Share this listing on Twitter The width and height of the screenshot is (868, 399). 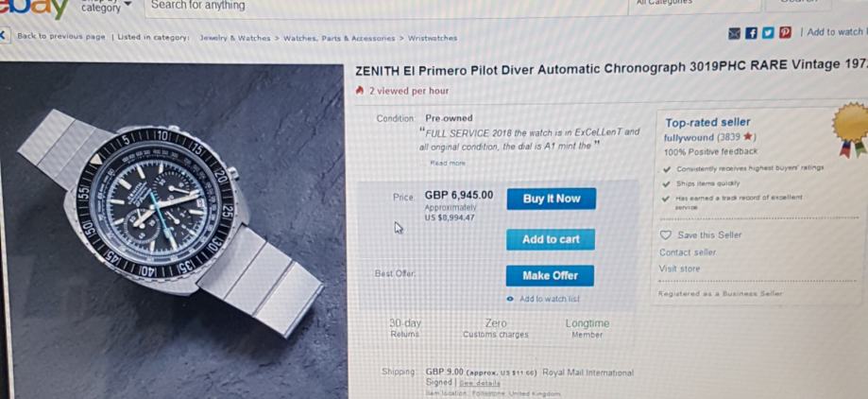tap(768, 33)
